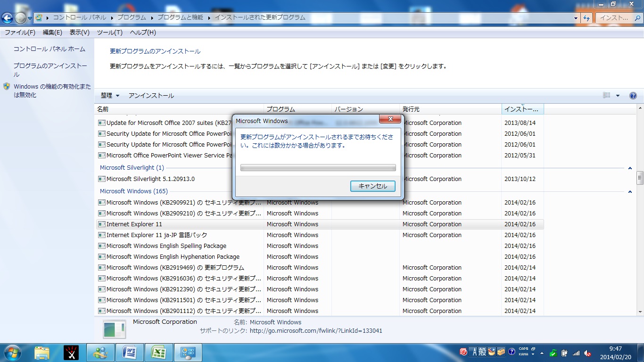This screenshot has width=644, height=362.
Task: Open the ヘルプ(H) menu
Action: click(143, 33)
